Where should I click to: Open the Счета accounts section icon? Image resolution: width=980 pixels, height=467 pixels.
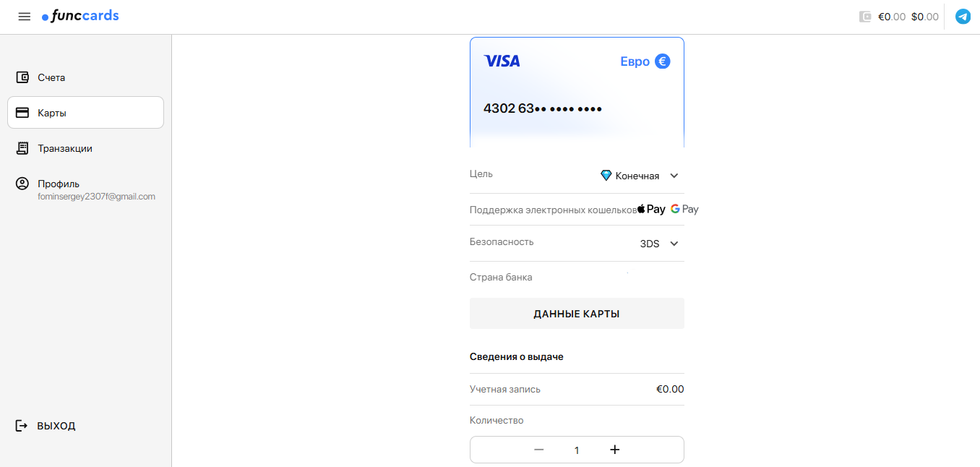coord(21,77)
